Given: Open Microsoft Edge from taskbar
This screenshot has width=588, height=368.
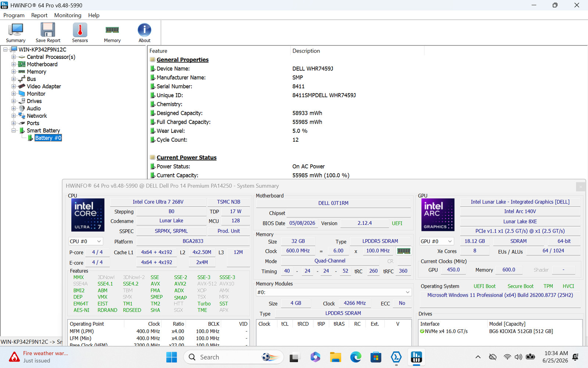Looking at the screenshot, I should click(355, 357).
